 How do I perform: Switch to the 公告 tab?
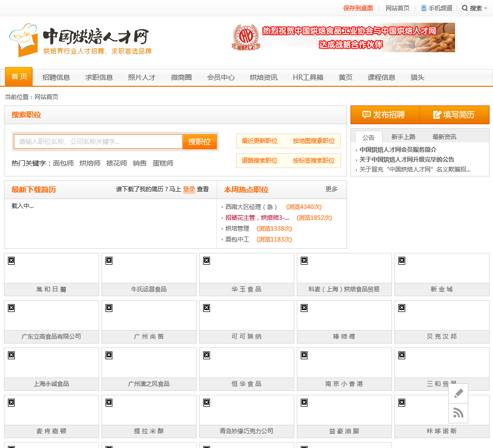[368, 138]
